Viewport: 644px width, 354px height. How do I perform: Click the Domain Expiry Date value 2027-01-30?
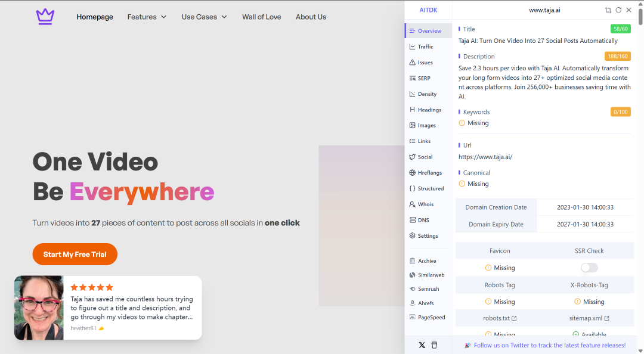[586, 224]
